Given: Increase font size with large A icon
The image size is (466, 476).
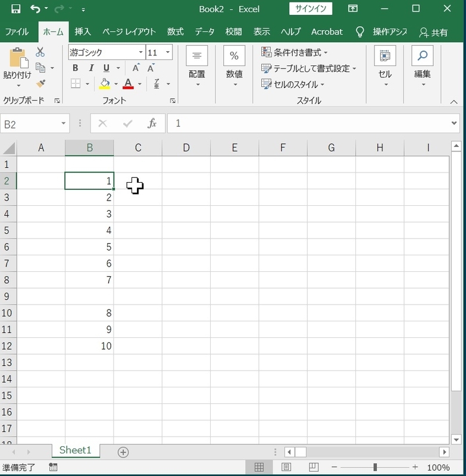Looking at the screenshot, I should [x=136, y=68].
